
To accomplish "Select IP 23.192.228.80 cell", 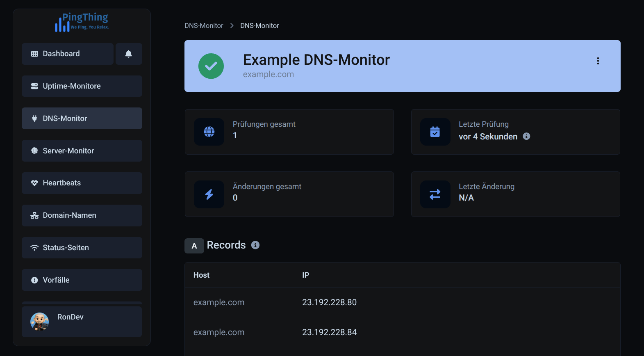I will [330, 302].
